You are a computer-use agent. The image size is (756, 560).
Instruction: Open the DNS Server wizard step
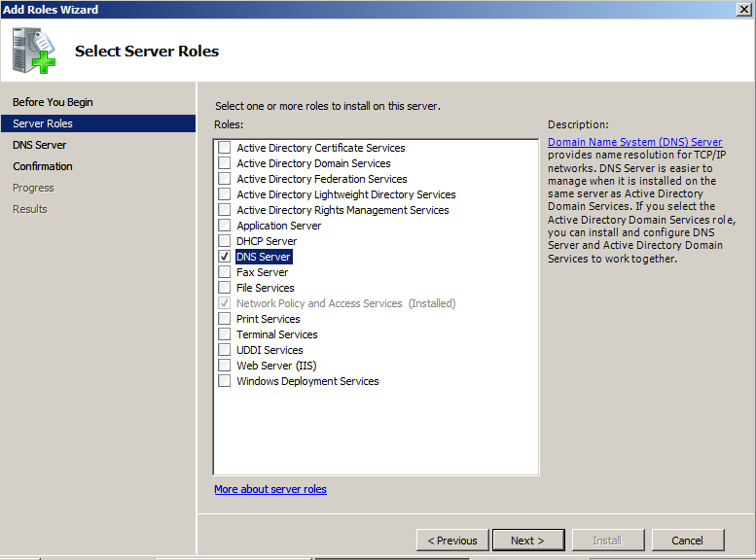40,145
